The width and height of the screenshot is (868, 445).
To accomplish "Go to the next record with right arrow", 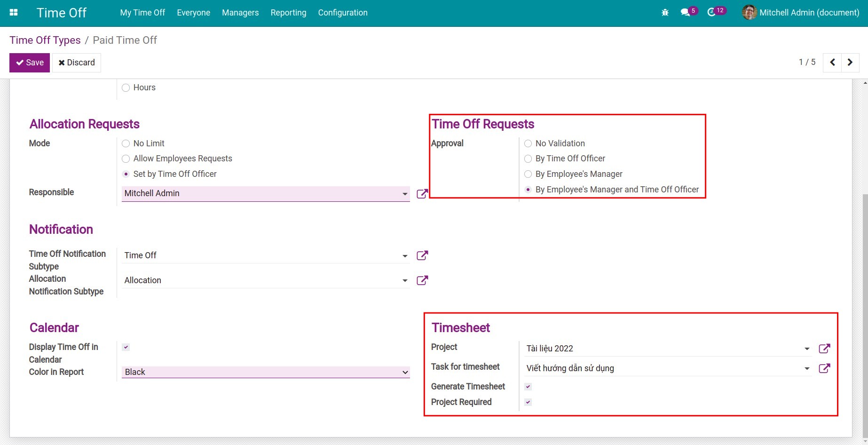I will coord(850,62).
